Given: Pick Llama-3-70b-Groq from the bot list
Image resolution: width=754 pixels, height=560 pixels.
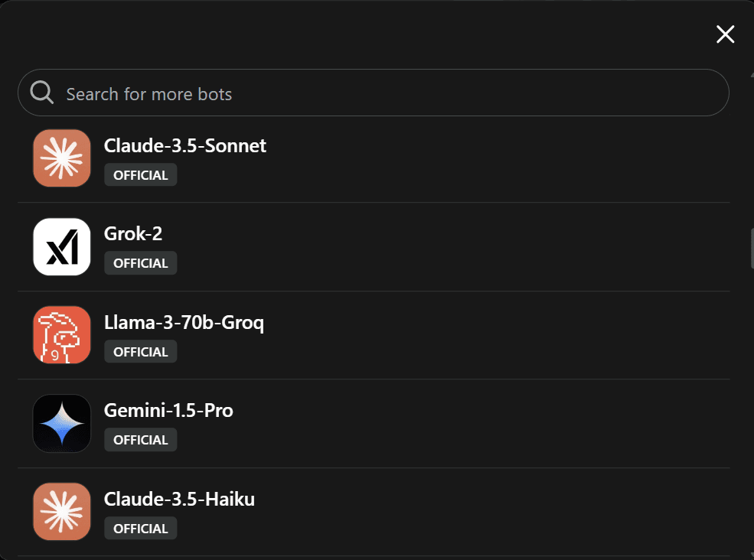Looking at the screenshot, I should click(x=184, y=322).
